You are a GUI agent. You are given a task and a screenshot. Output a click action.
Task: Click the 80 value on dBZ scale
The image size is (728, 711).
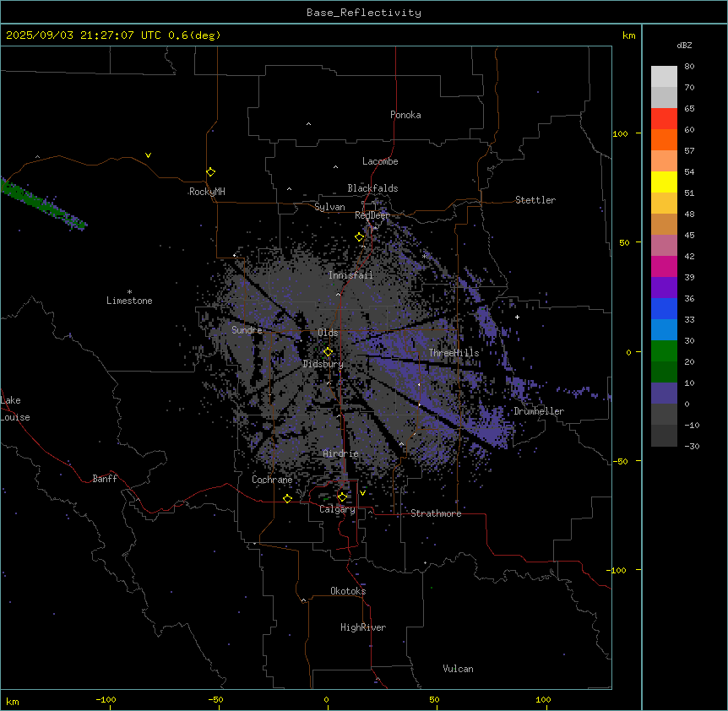tap(689, 67)
